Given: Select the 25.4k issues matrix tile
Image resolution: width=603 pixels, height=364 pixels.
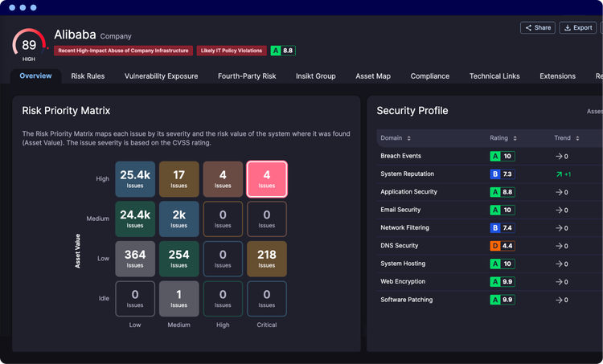Looking at the screenshot, I should (135, 179).
